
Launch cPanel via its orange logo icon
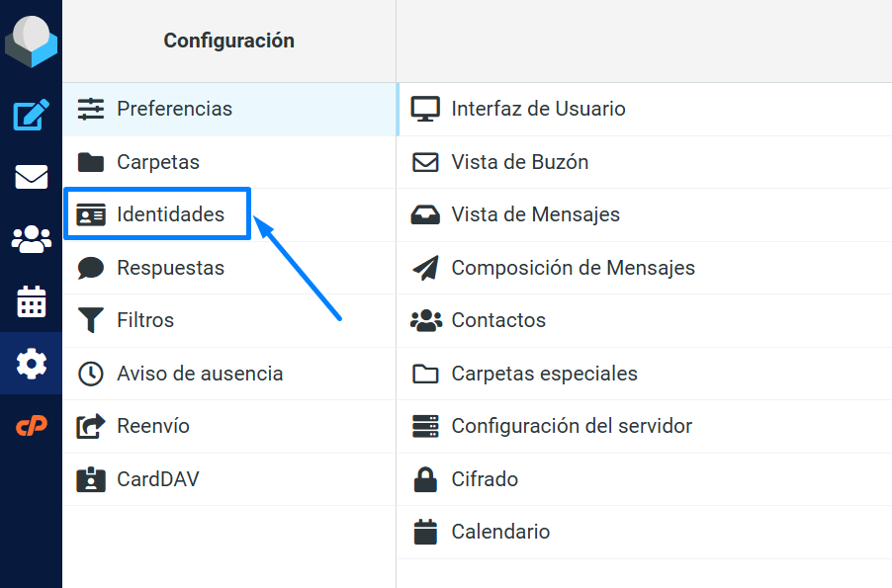point(31,425)
